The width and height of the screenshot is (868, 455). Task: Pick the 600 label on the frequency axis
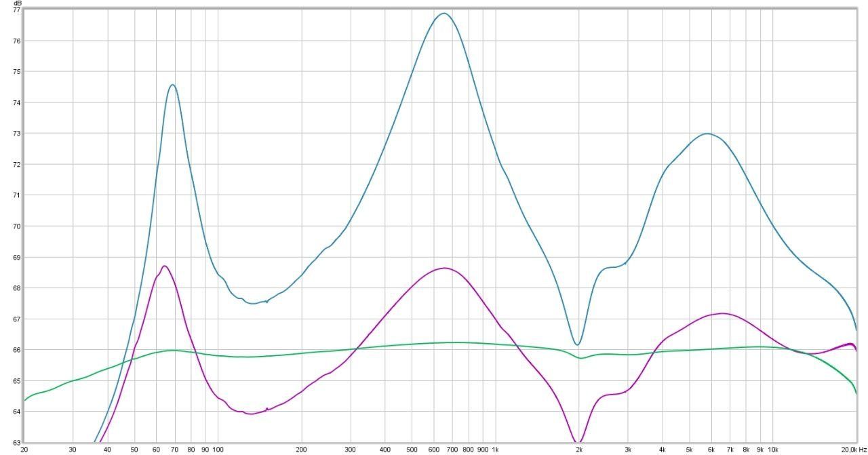click(x=433, y=450)
